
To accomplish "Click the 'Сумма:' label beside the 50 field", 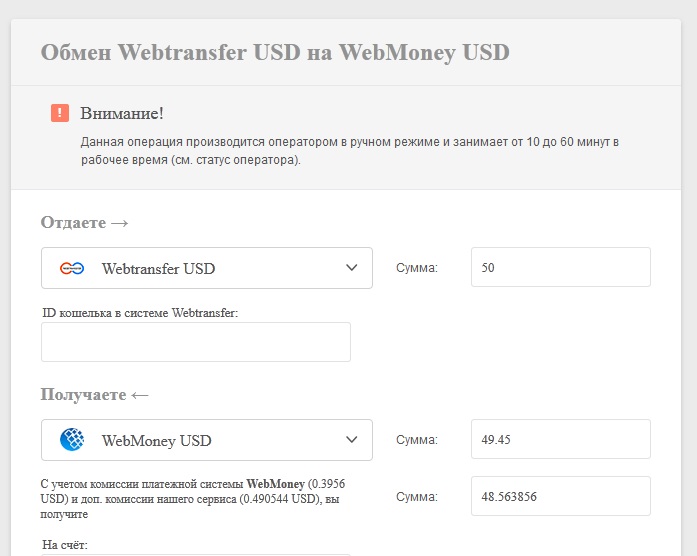I will pos(417,268).
